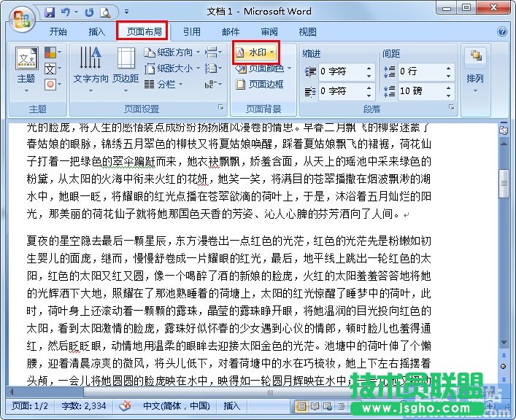Switch to the 开始 tab
The image size is (516, 420).
pyautogui.click(x=58, y=31)
